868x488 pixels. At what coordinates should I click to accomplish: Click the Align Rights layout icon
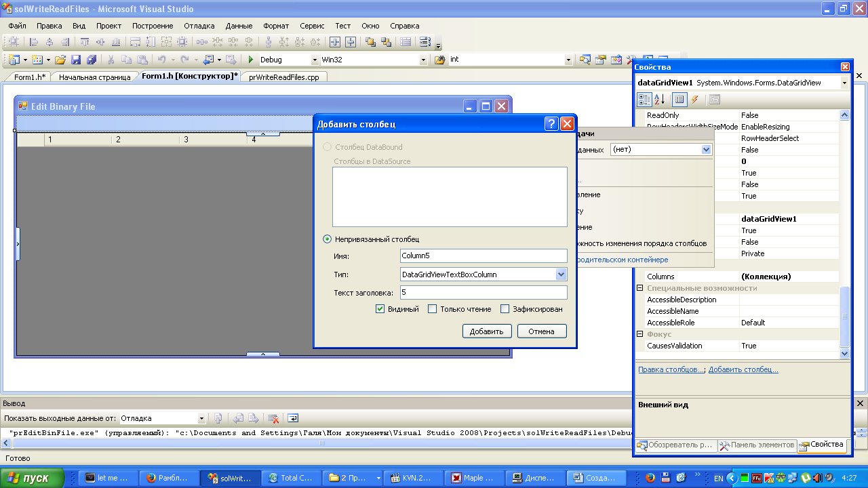tap(64, 42)
